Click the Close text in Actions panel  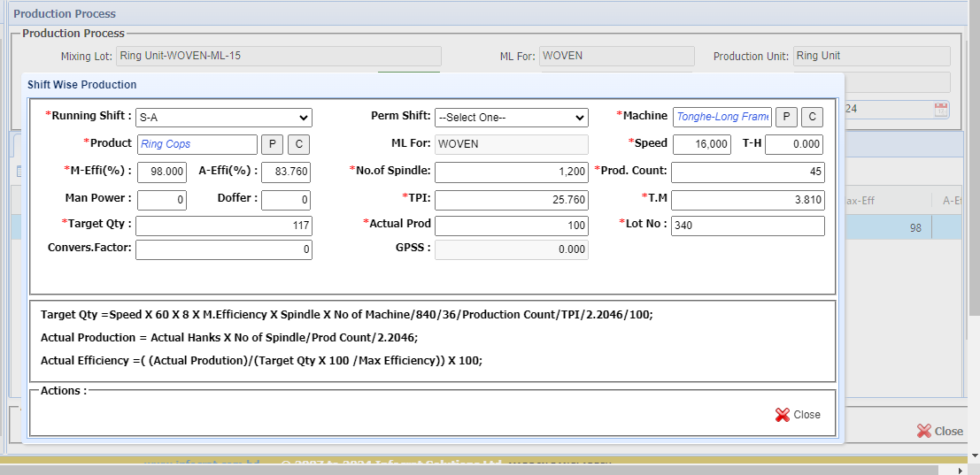coord(806,415)
